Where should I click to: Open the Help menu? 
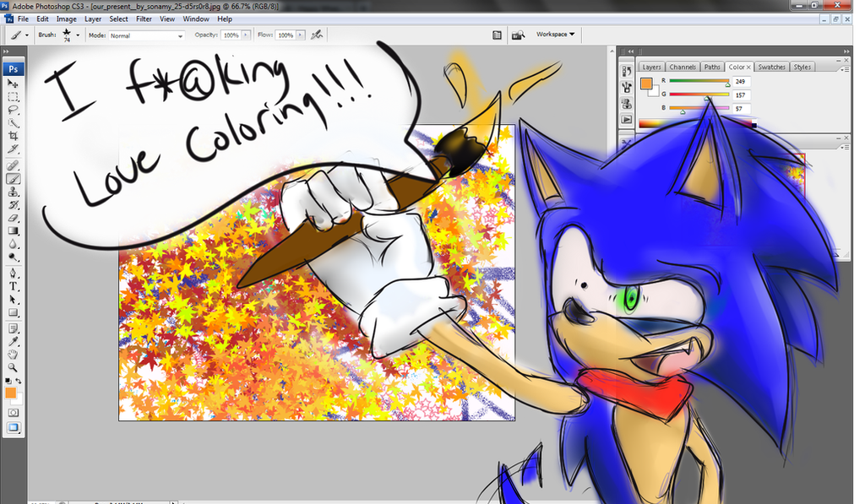click(x=225, y=19)
